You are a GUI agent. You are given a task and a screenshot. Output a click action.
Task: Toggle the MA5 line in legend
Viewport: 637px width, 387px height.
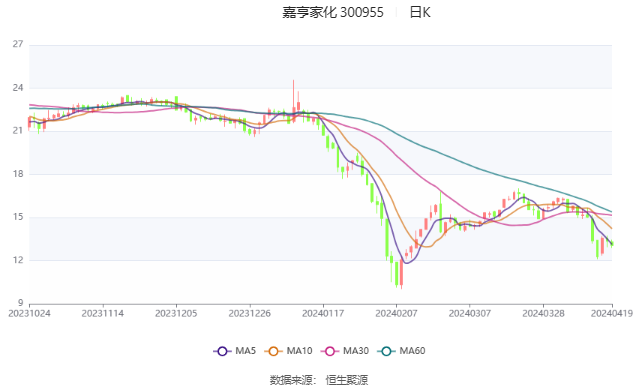pos(235,351)
